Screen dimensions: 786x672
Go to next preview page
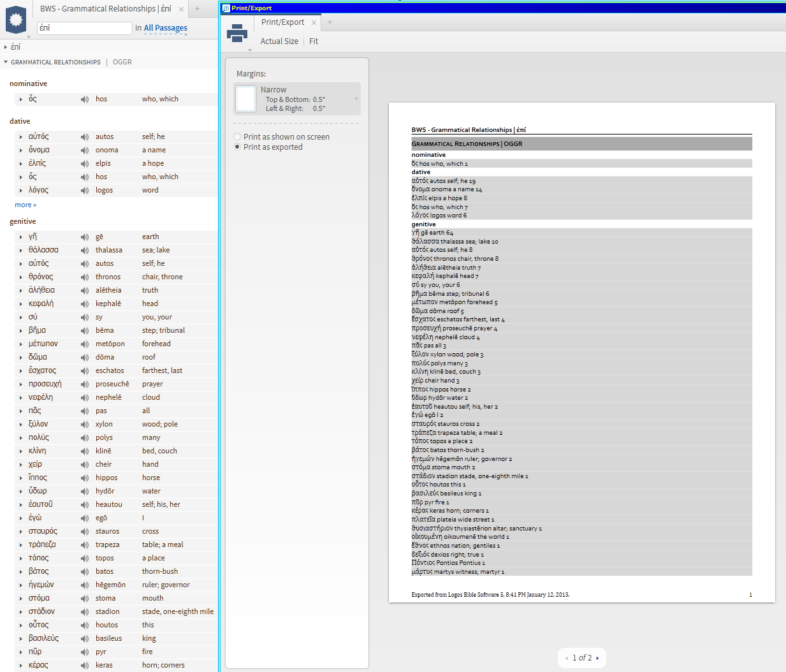pos(597,658)
